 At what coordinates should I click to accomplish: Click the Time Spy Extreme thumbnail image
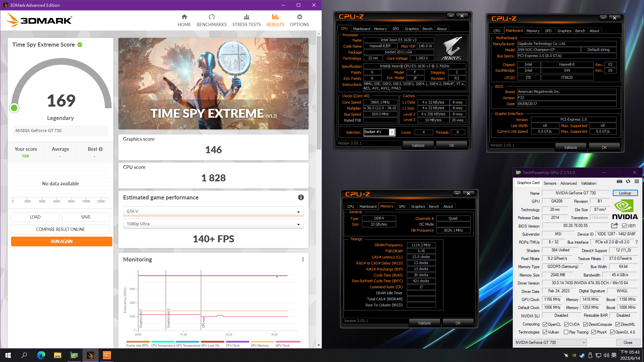(213, 83)
